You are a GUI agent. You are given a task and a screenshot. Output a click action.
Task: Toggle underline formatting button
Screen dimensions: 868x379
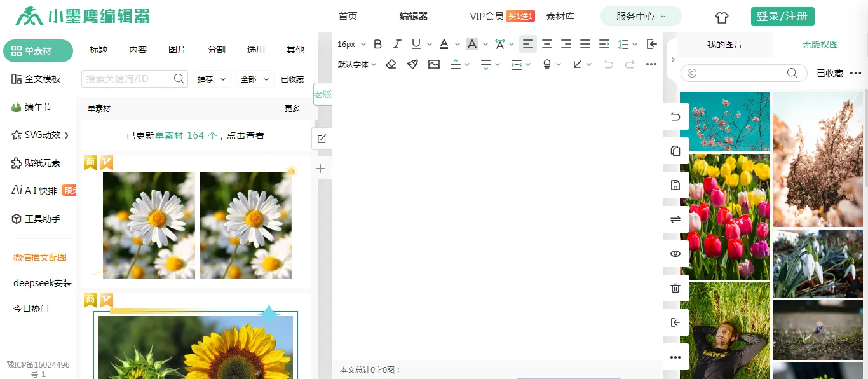click(x=416, y=44)
